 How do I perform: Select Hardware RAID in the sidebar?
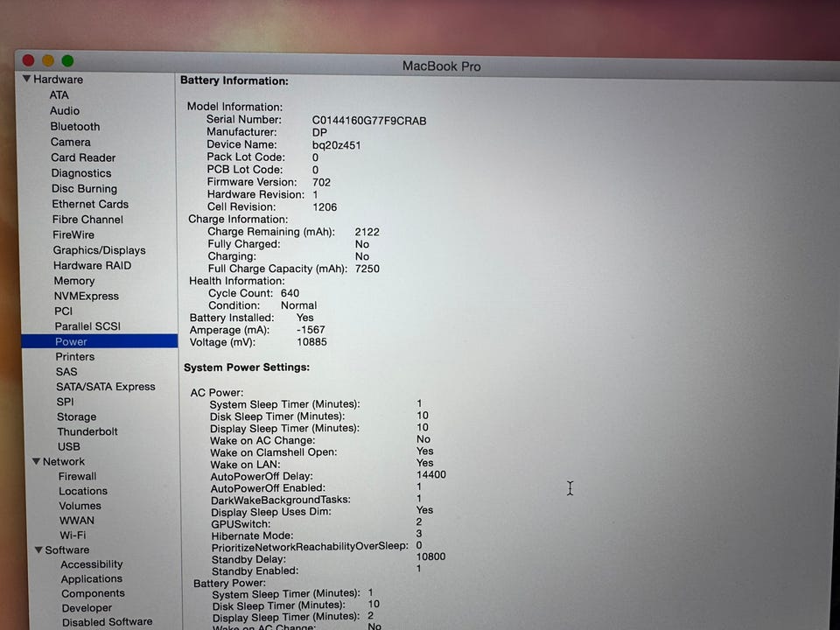92,265
